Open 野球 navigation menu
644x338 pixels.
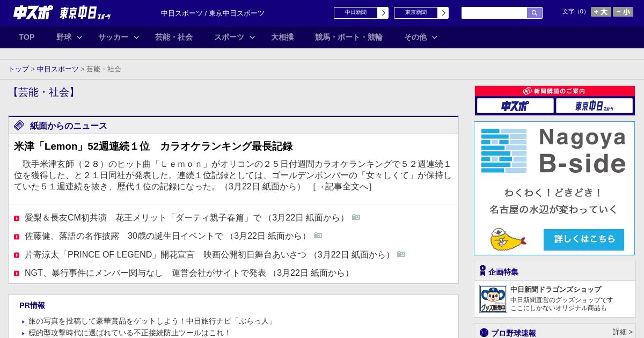pyautogui.click(x=64, y=37)
